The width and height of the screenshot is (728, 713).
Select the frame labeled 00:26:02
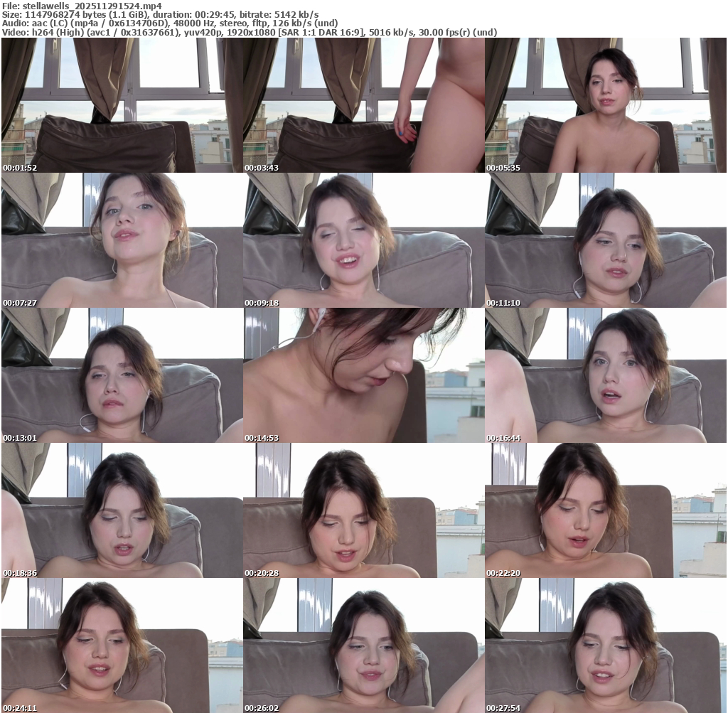[x=363, y=645]
